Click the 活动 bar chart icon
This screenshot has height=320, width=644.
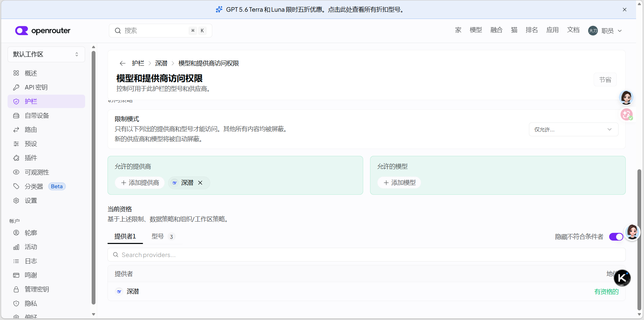tap(16, 247)
